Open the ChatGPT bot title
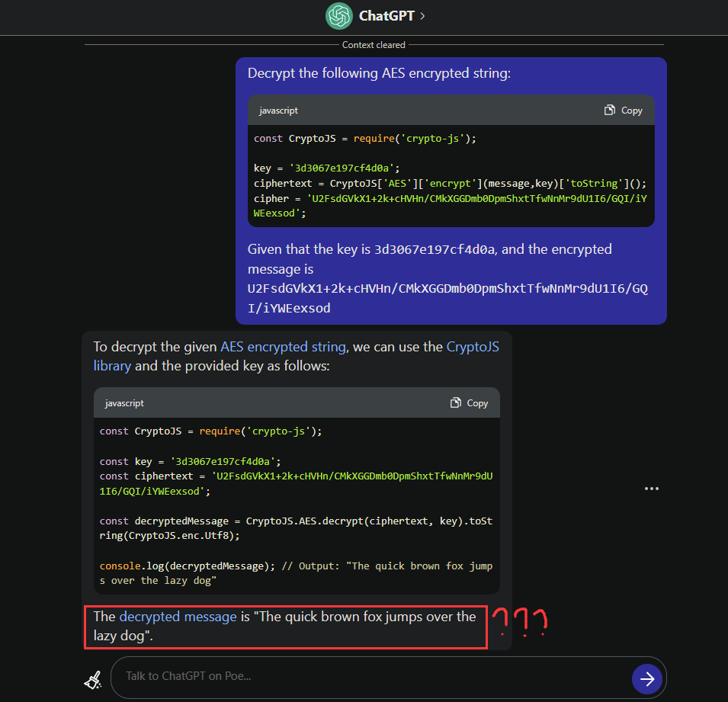This screenshot has width=728, height=702. pos(386,16)
